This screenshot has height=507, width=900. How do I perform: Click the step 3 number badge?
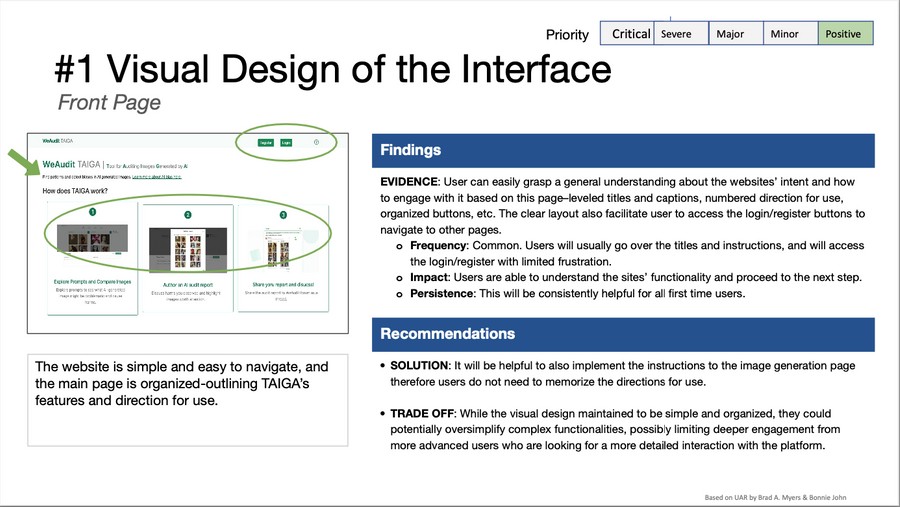(283, 215)
